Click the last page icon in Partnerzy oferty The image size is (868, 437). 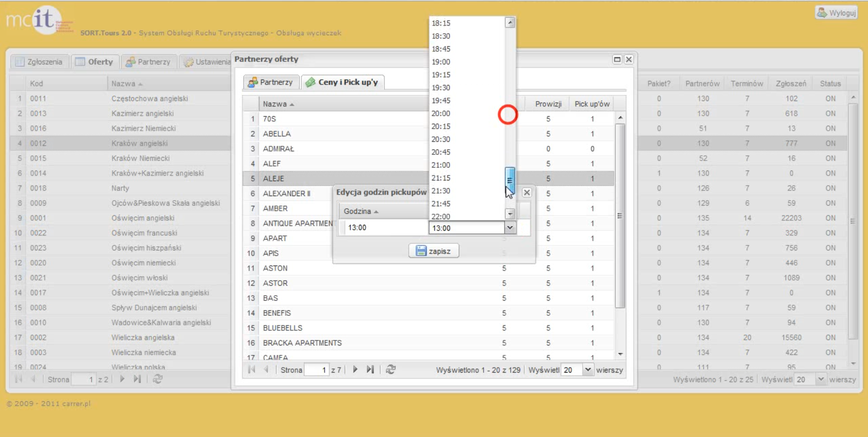pyautogui.click(x=370, y=370)
